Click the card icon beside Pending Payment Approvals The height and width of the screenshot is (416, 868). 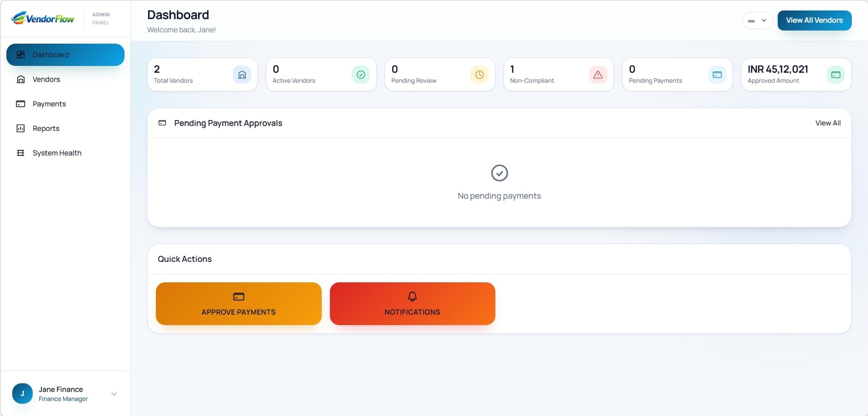pyautogui.click(x=162, y=123)
